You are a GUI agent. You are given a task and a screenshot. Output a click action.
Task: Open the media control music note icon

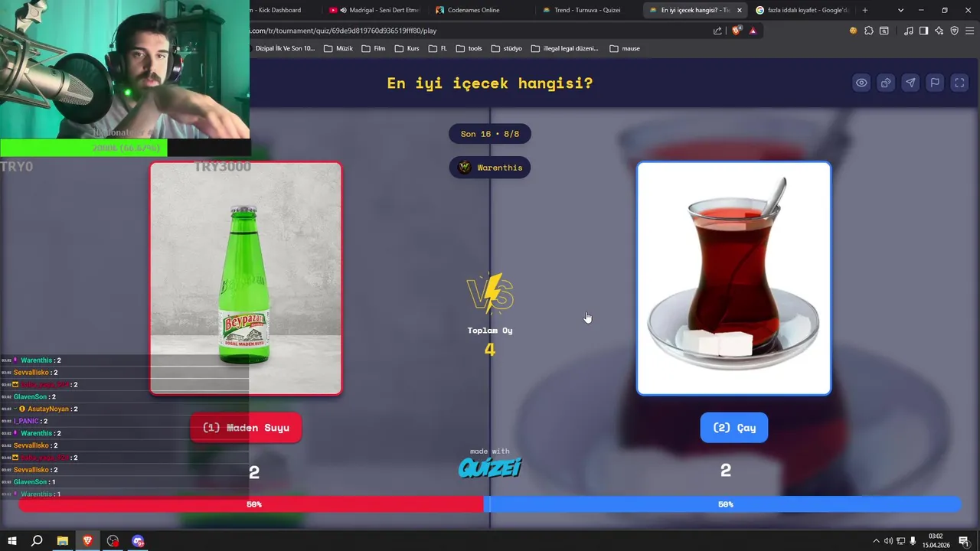pyautogui.click(x=909, y=31)
